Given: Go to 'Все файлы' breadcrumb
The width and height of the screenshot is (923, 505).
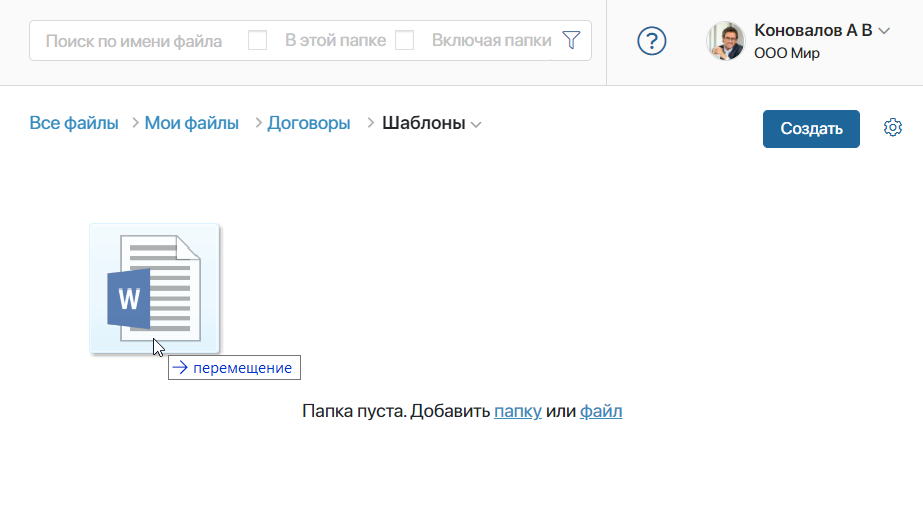Looking at the screenshot, I should point(74,123).
